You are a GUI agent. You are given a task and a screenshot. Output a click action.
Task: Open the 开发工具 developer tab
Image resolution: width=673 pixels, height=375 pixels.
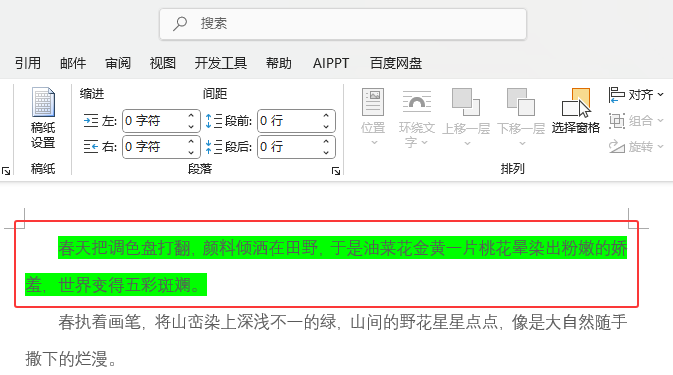[x=221, y=63]
